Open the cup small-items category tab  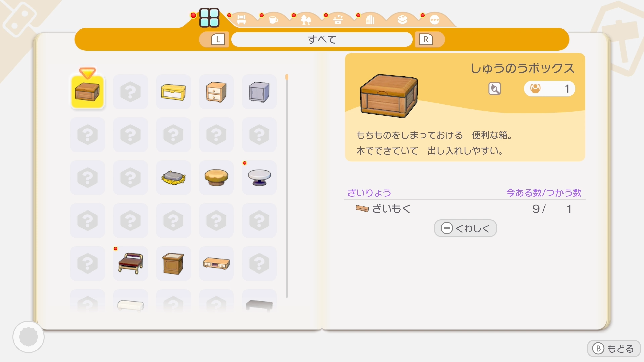[x=273, y=20]
